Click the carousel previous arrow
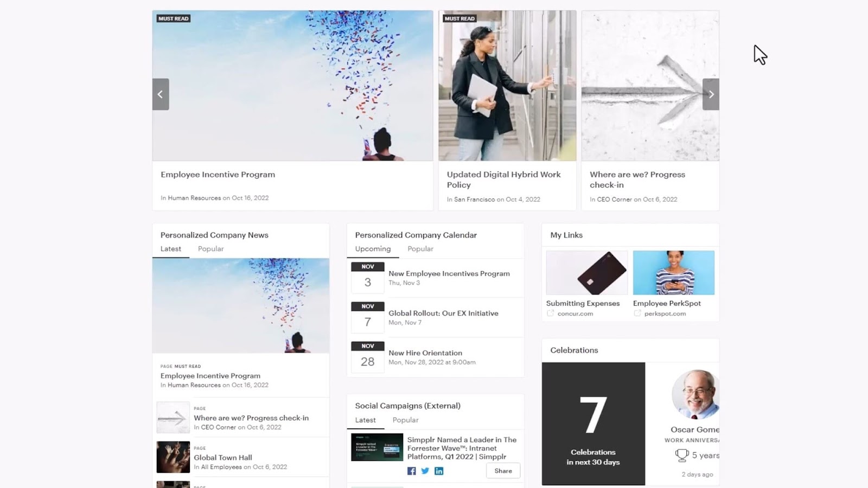The height and width of the screenshot is (488, 868). tap(161, 94)
